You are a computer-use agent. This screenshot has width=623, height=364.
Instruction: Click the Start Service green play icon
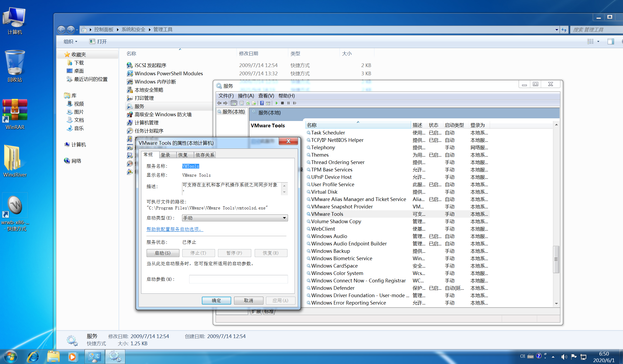277,103
